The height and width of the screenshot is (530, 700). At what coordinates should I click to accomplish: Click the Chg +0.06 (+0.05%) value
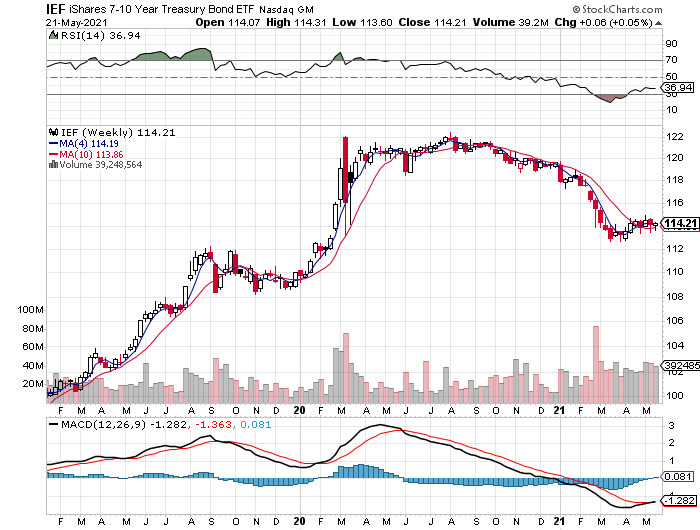coord(603,22)
